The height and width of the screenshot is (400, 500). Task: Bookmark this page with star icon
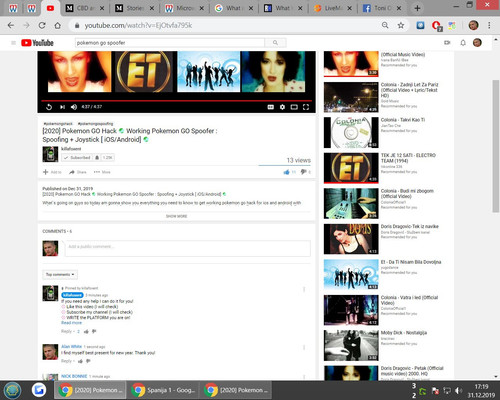(x=401, y=25)
